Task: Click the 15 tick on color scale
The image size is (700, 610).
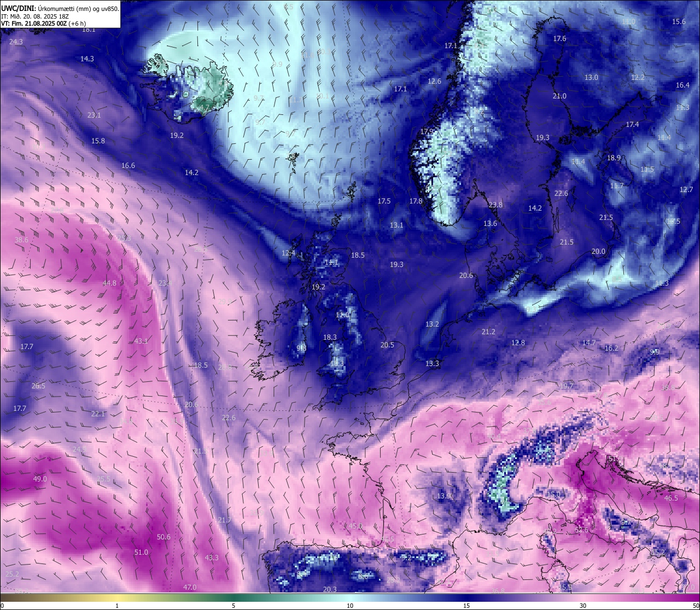Action: coord(466,606)
